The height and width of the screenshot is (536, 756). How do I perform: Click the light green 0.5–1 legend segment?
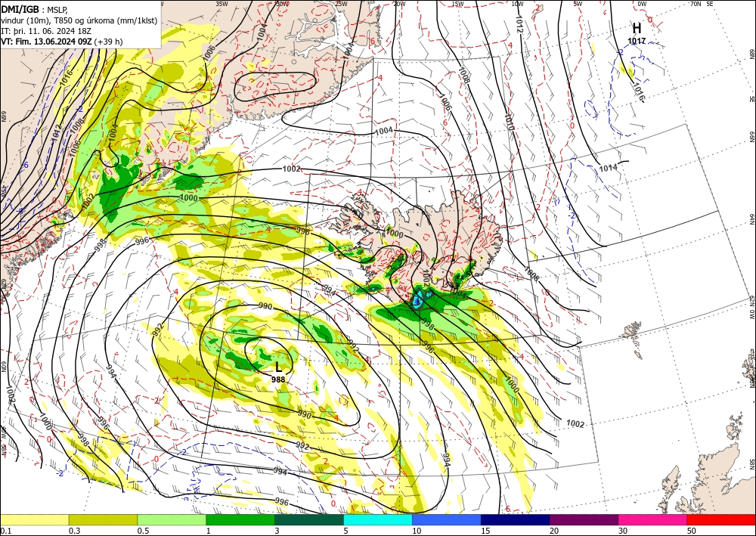click(172, 519)
